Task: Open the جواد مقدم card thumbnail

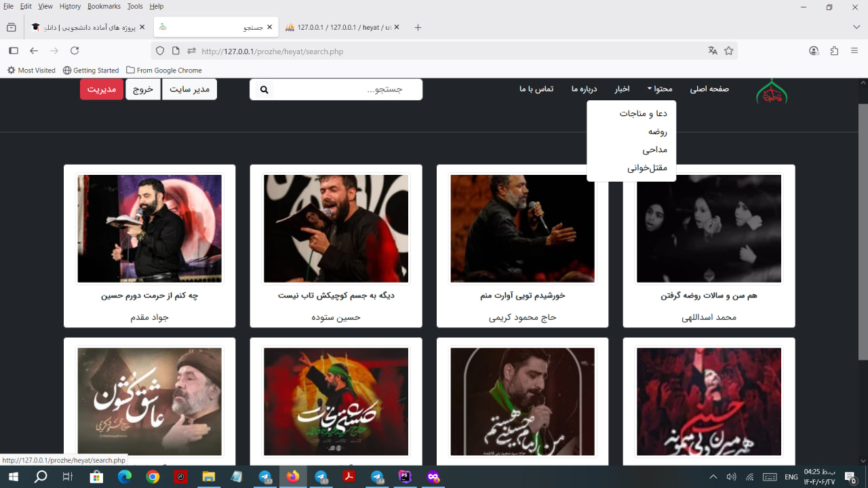Action: click(x=149, y=228)
